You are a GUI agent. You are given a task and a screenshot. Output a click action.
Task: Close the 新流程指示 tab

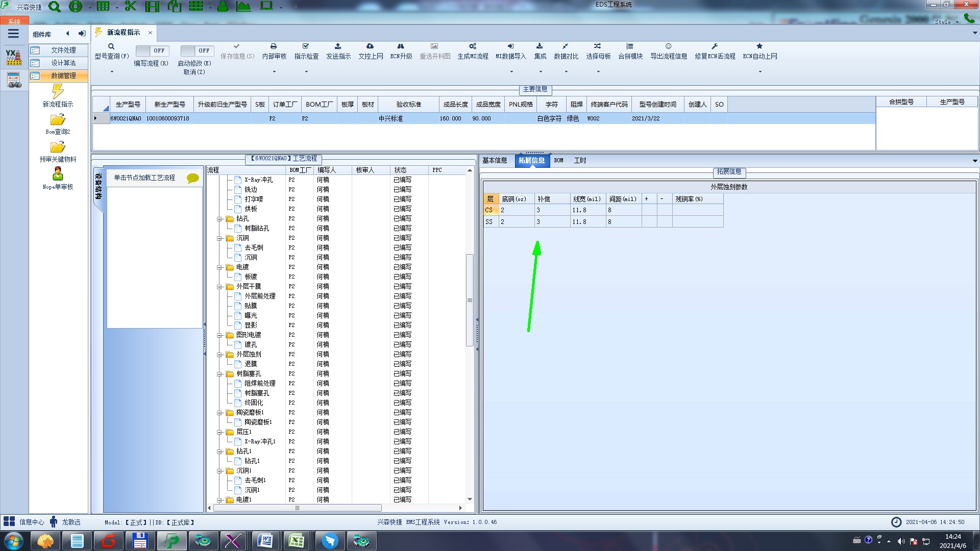coord(150,33)
